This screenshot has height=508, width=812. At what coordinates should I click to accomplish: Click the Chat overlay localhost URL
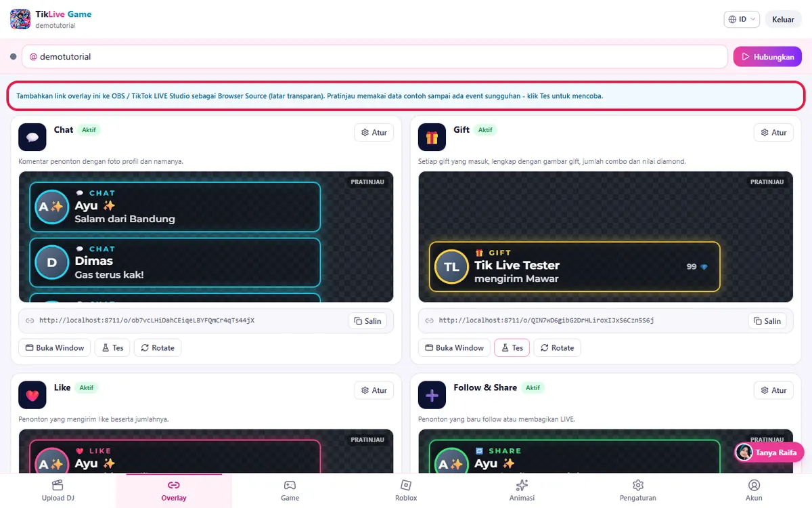(x=147, y=320)
